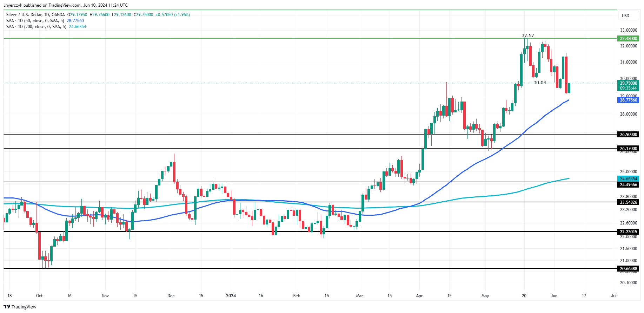The image size is (644, 313).
Task: Click the Jhyerczyk published on TradingView.com header
Action: 66,5
